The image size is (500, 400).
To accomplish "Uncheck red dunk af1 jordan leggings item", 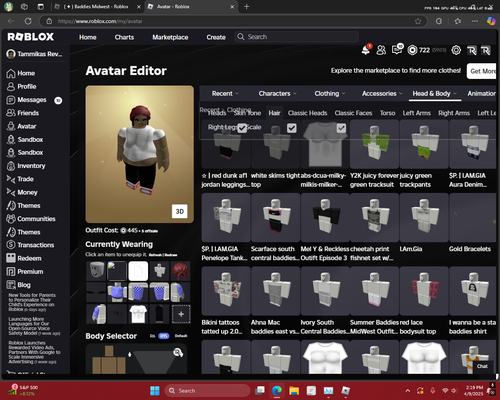I will (242, 128).
